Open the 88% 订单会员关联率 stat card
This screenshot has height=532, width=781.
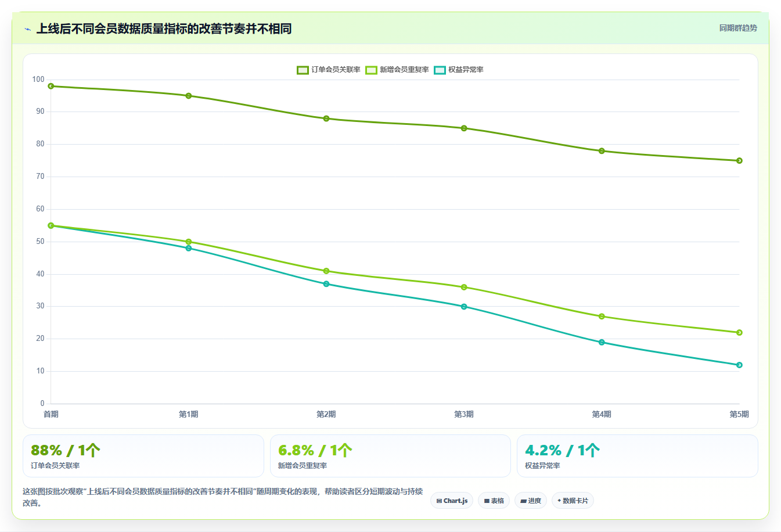pos(143,456)
